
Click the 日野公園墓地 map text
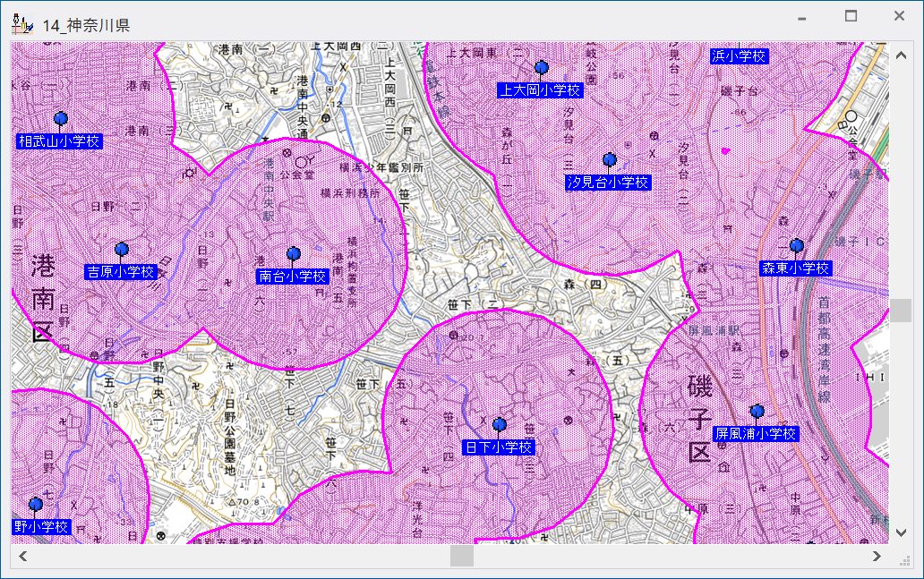click(230, 437)
